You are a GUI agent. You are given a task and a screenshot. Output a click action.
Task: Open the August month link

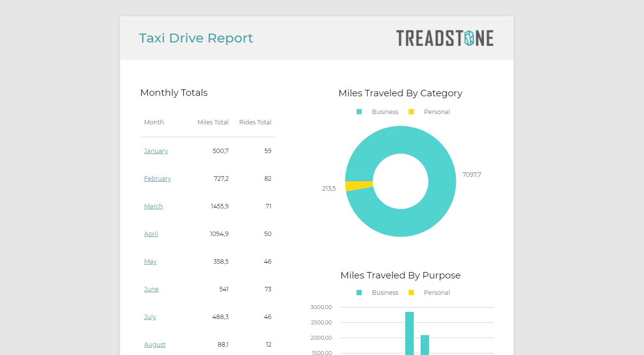pos(155,345)
